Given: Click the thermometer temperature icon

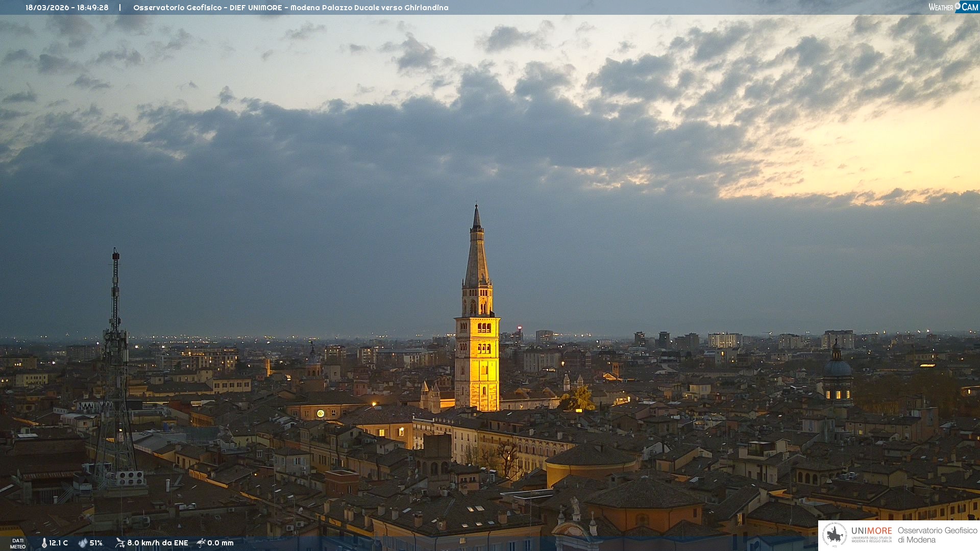Looking at the screenshot, I should (44, 543).
